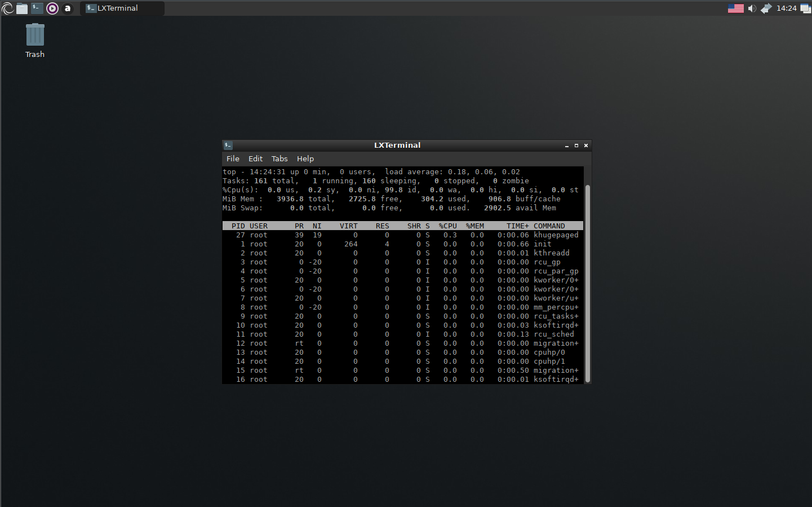Click the LXTerminal window title icon
Viewport: 812px width, 507px height.
[x=228, y=146]
